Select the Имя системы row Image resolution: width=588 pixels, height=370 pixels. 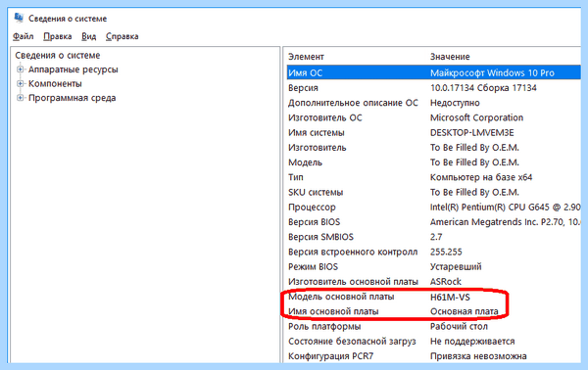point(434,132)
